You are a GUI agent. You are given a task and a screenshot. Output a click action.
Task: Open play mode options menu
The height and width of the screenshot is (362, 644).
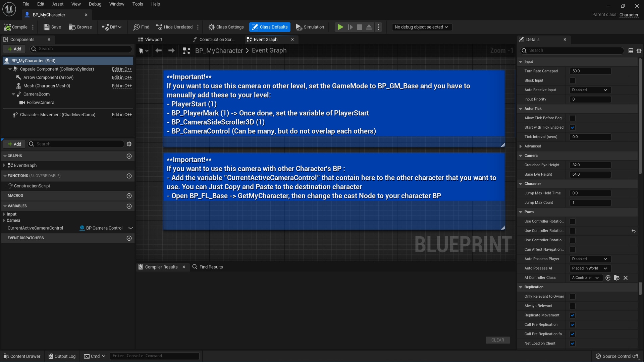[x=378, y=27]
